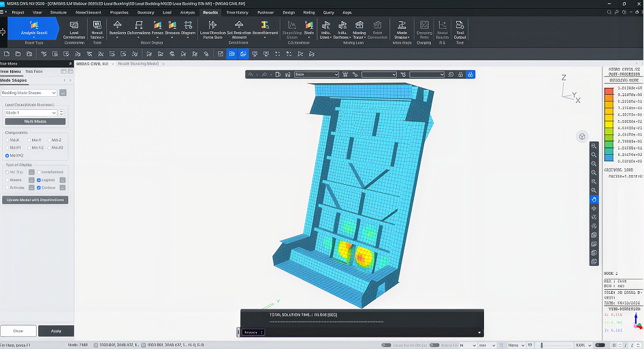Click the hamburger main menu icon
Viewport: 644px width, 349px height.
pyautogui.click(x=2, y=12)
